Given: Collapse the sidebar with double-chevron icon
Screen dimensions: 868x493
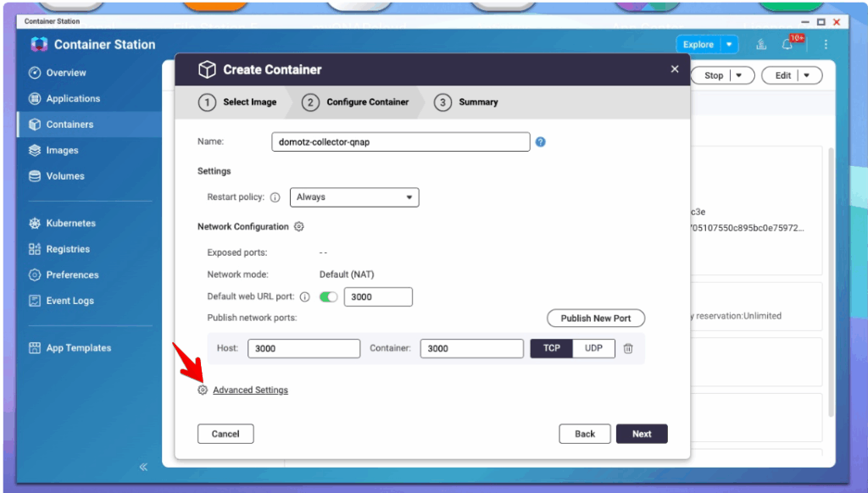Looking at the screenshot, I should point(143,467).
